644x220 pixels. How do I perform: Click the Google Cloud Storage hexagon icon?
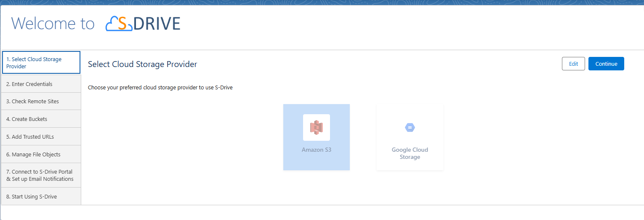pyautogui.click(x=410, y=127)
